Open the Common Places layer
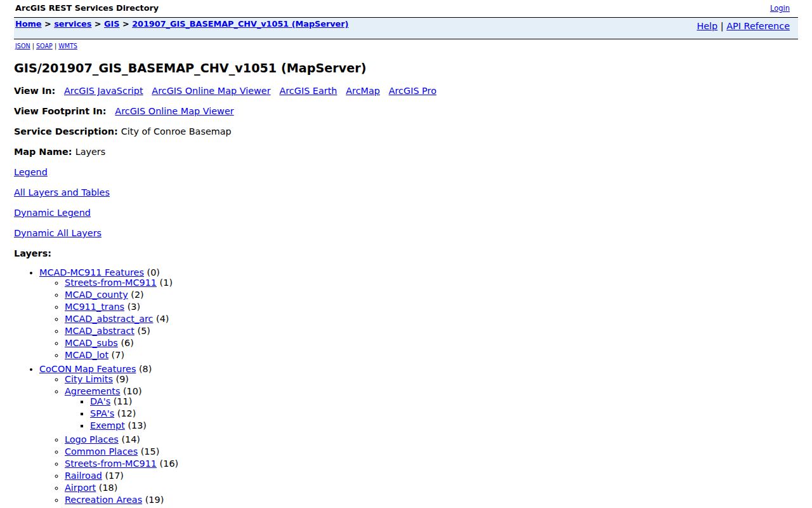The width and height of the screenshot is (812, 508). [x=101, y=451]
